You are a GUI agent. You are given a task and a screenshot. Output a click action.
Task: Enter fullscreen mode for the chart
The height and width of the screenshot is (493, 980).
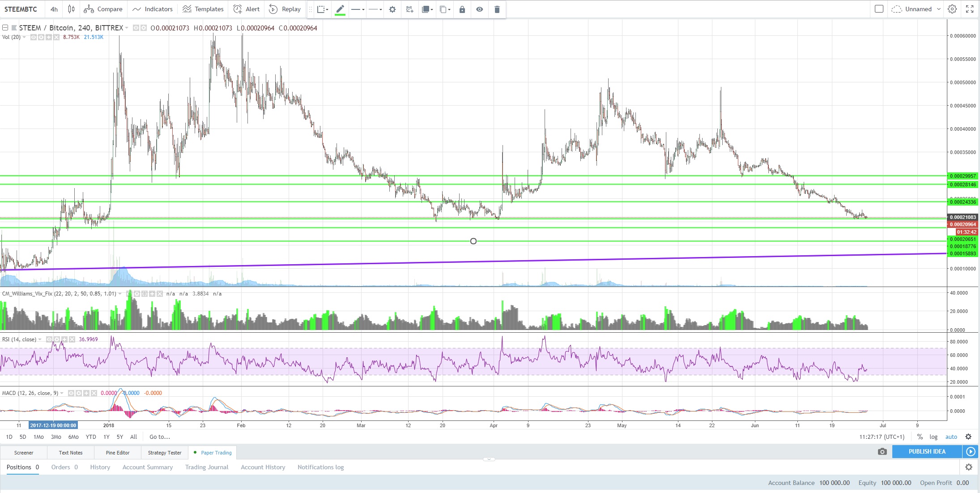[970, 9]
